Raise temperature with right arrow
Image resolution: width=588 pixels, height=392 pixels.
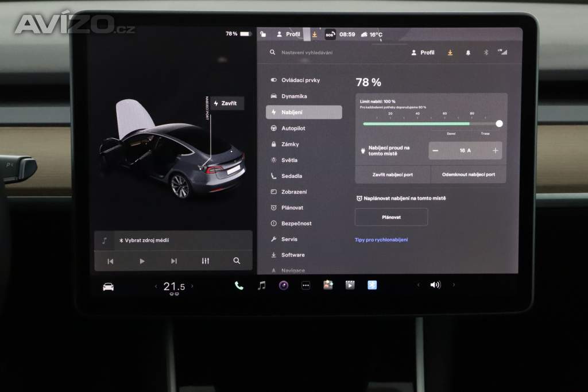192,286
